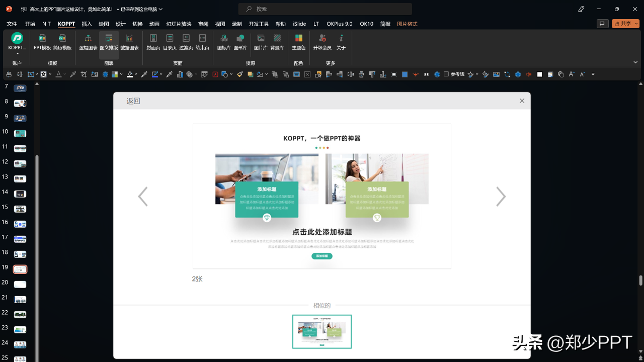This screenshot has height=362, width=644.
Task: Switch to the 设计 ribbon tab
Action: [121, 24]
